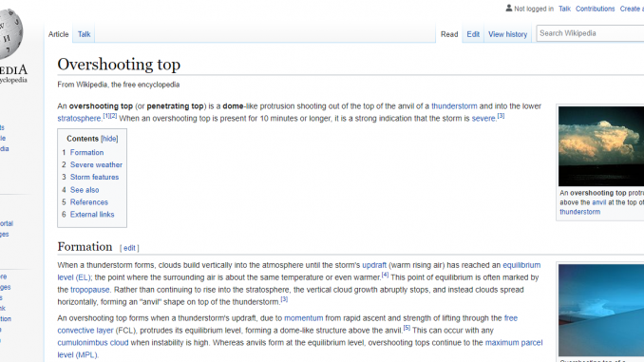Focus the Search Wikipedia field
The height and width of the screenshot is (362, 644).
pos(590,33)
